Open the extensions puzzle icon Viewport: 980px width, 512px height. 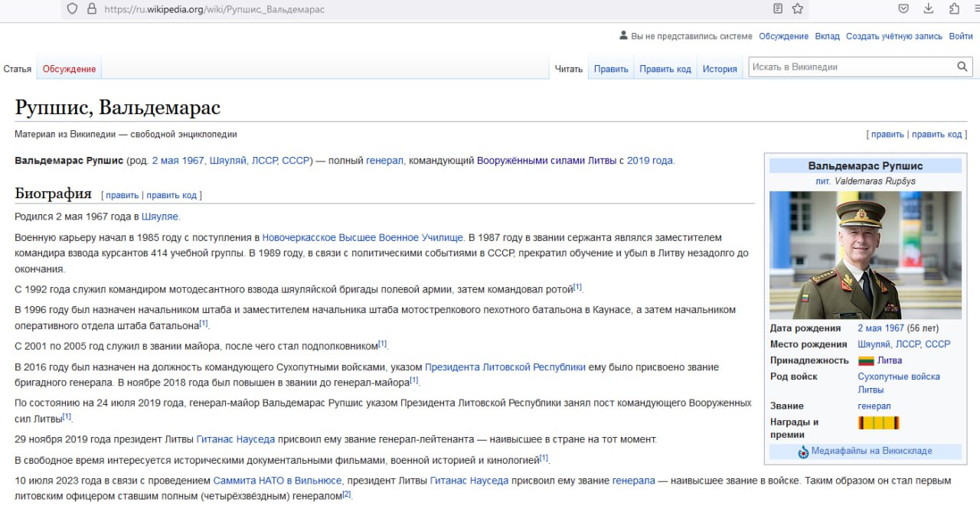click(x=954, y=9)
